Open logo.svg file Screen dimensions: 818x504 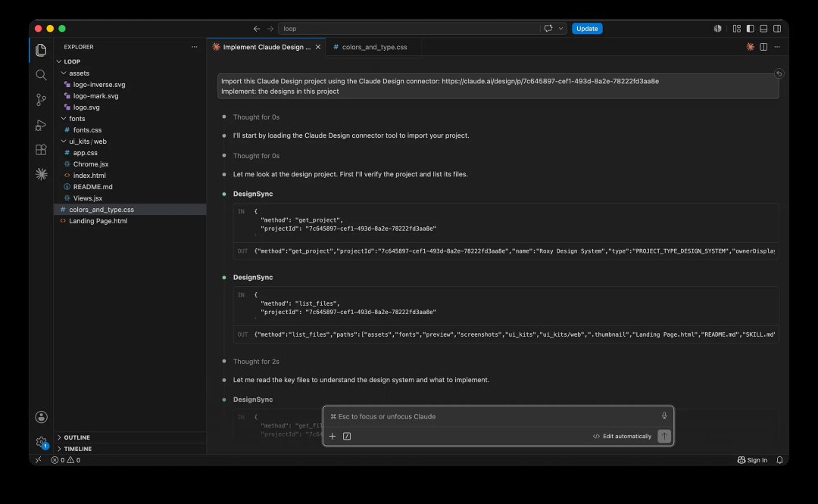[86, 107]
